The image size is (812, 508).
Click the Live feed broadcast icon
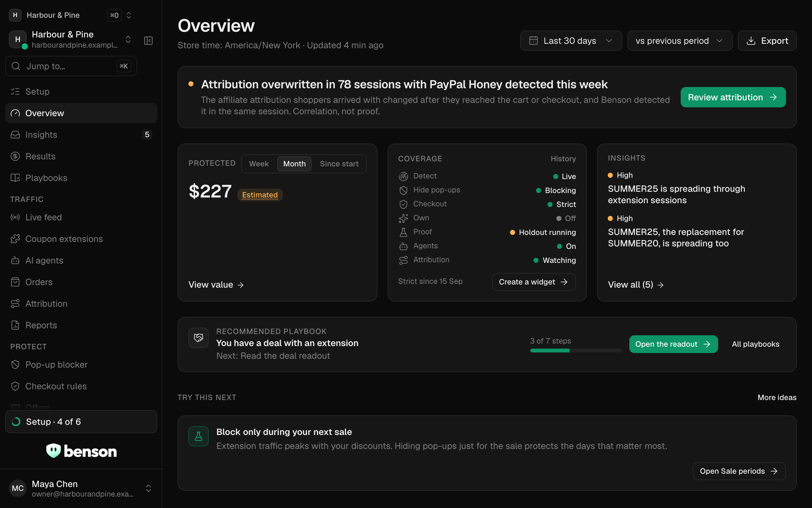point(15,217)
